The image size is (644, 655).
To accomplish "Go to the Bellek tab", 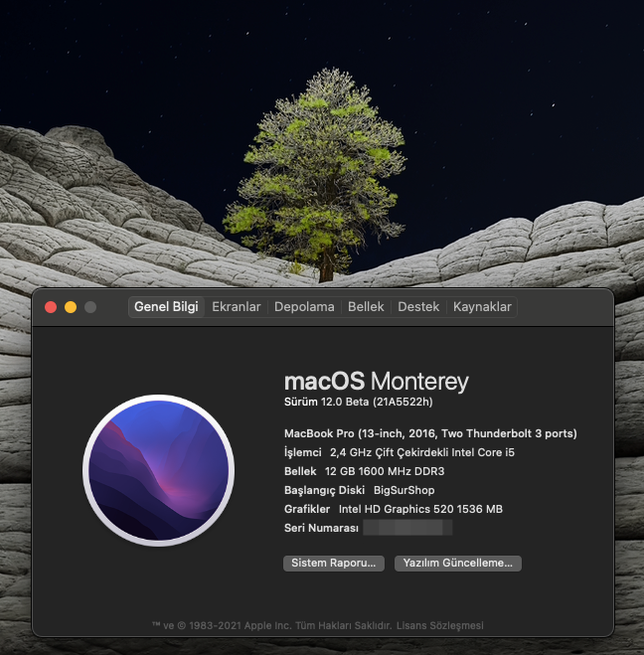I will (x=366, y=307).
